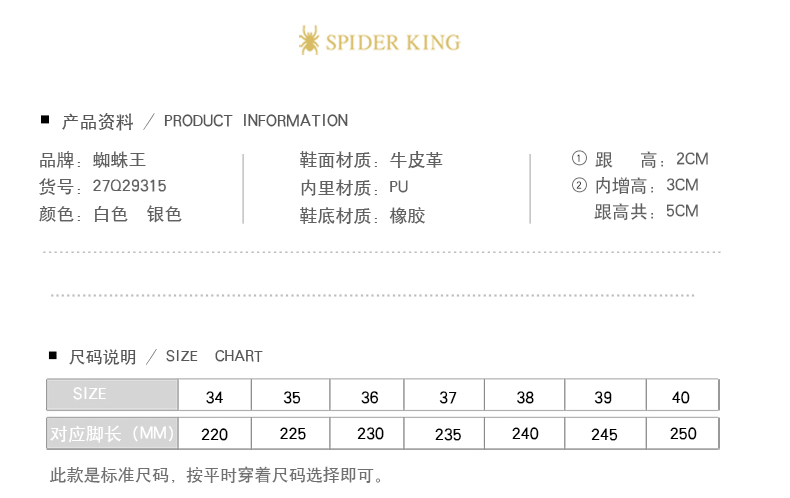Viewport: 790px width, 498px height.
Task: Select size 38 cell in chart
Action: tap(525, 396)
